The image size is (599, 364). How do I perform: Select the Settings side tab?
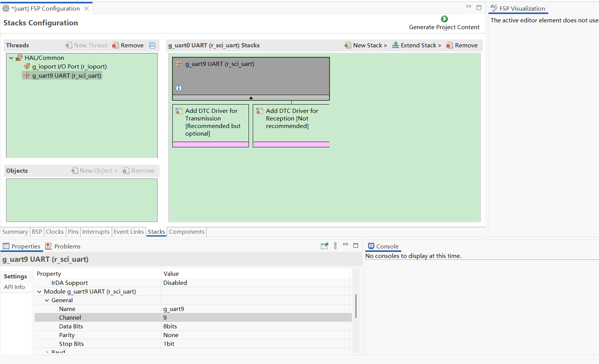click(16, 277)
